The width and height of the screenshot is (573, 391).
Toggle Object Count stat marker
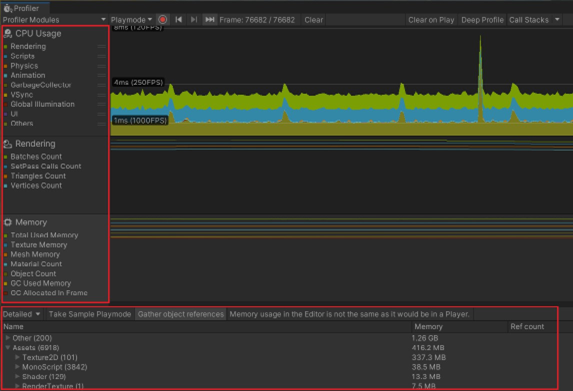tap(5, 274)
